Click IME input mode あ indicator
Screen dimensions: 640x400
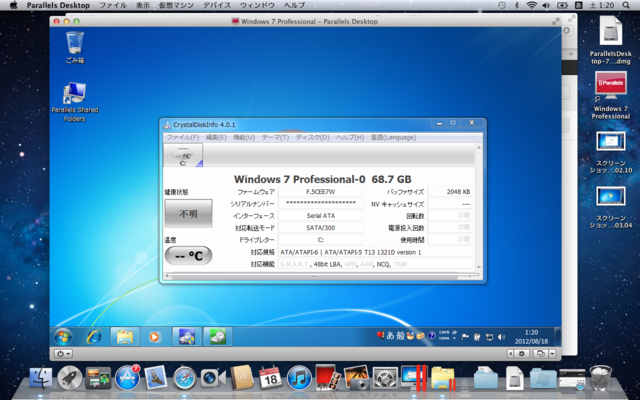pos(391,336)
